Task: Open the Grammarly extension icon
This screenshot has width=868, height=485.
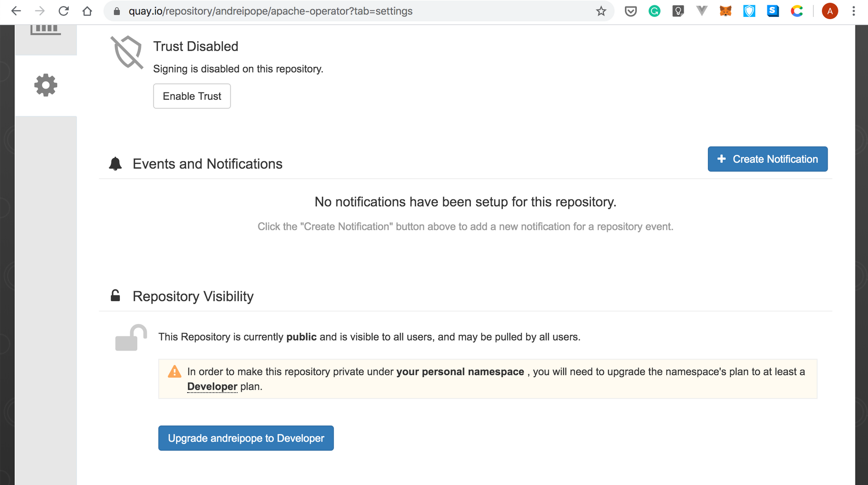Action: (654, 11)
